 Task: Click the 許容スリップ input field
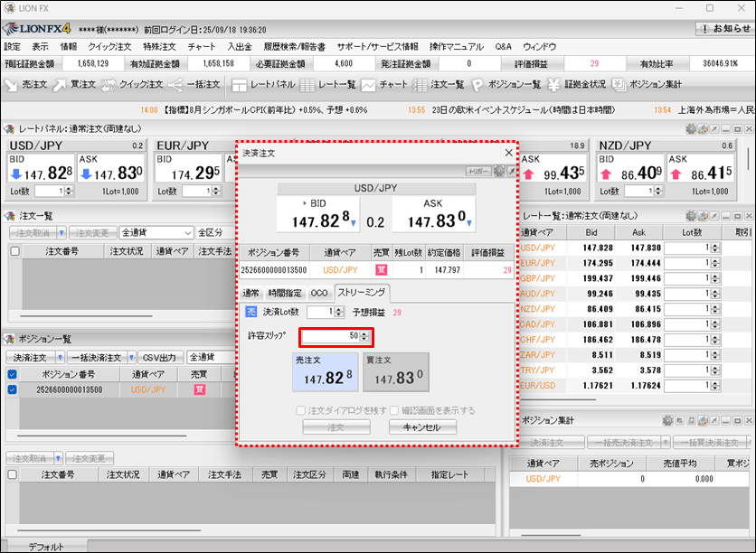tap(331, 336)
